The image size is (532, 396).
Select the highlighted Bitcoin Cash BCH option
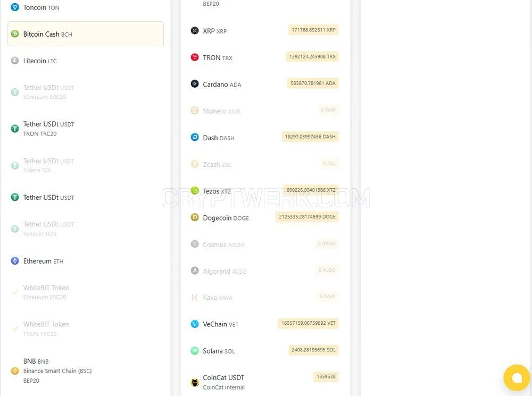pyautogui.click(x=86, y=34)
